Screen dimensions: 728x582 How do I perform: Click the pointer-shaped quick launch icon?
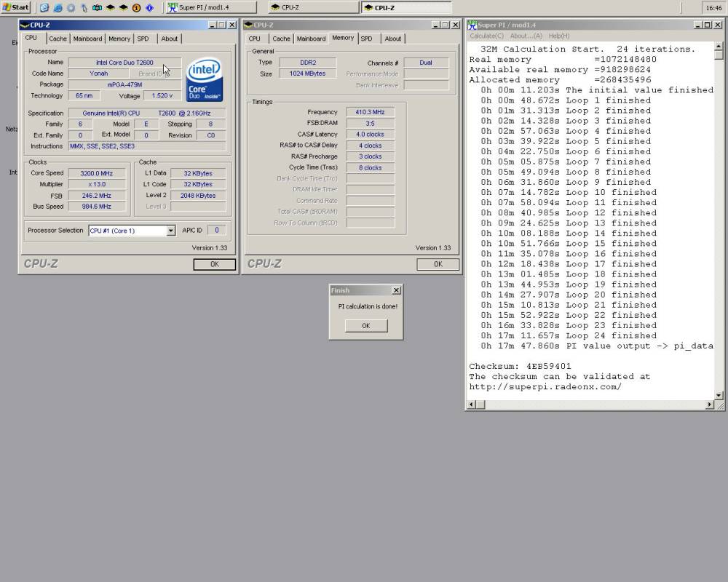[84, 8]
